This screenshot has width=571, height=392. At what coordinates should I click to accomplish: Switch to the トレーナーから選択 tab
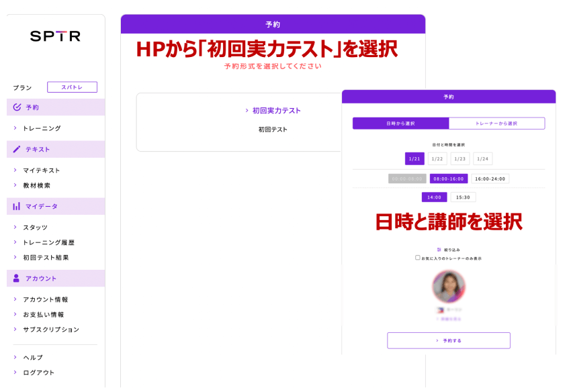tap(498, 124)
